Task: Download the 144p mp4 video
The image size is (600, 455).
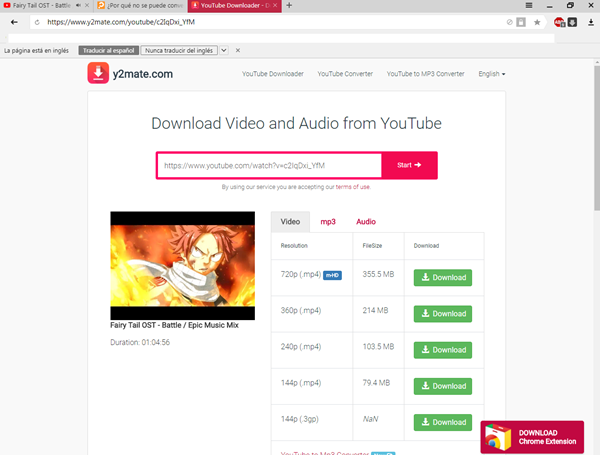Action: 443,386
